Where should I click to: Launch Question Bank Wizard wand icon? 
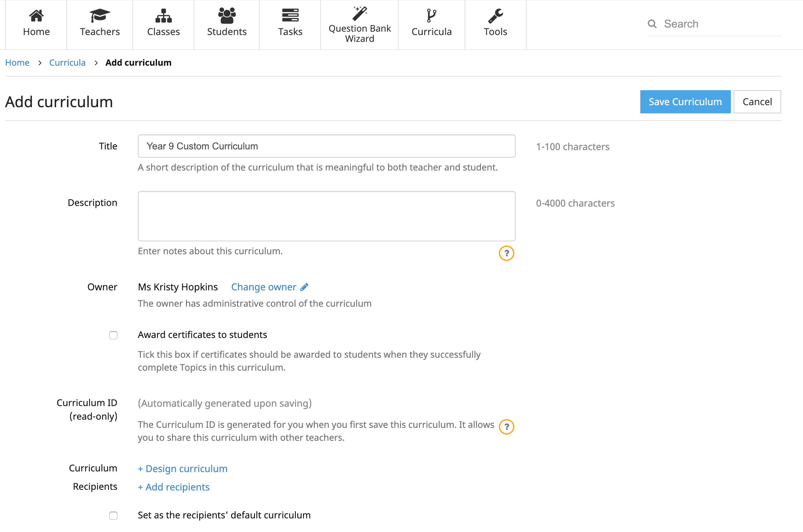tap(359, 14)
